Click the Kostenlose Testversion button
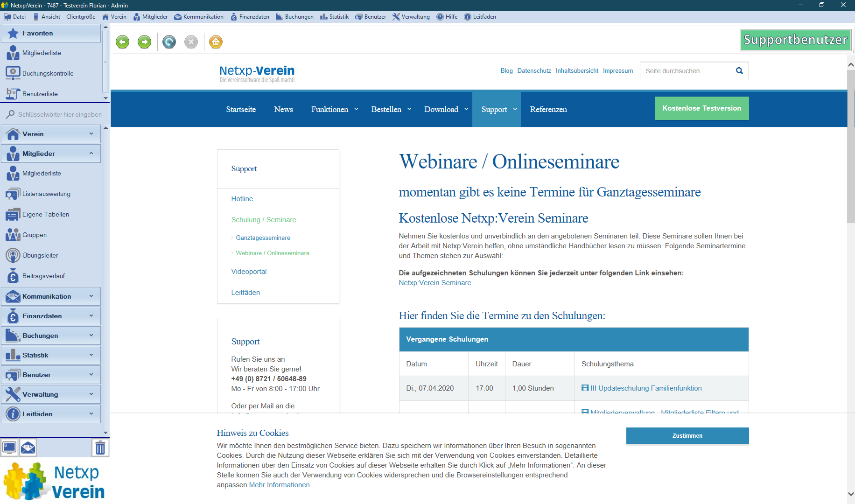 [x=701, y=108]
